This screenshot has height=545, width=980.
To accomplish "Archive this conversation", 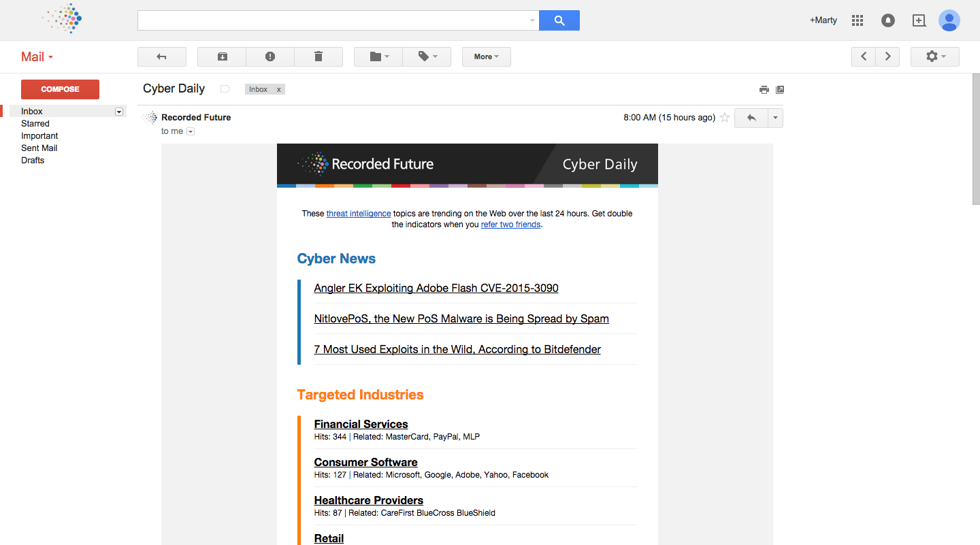I will [222, 56].
